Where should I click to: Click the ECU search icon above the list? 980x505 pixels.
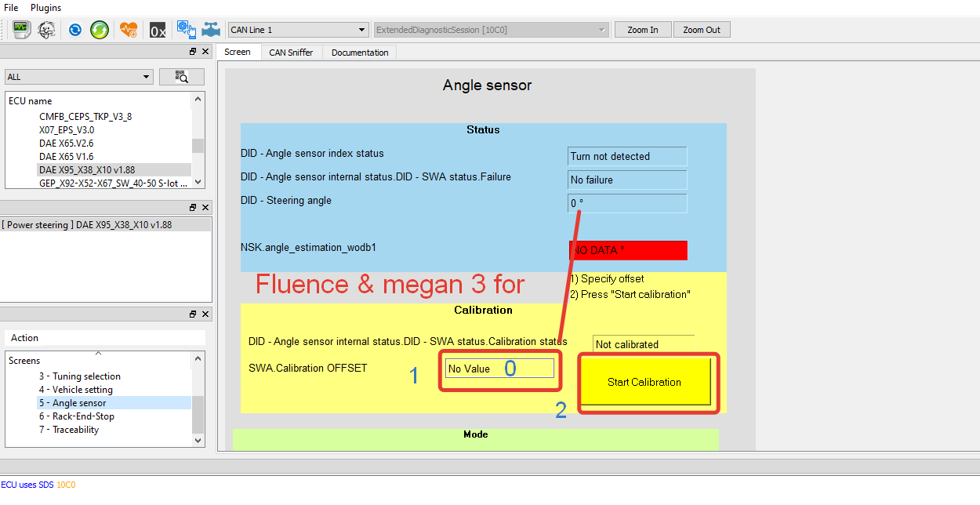181,76
